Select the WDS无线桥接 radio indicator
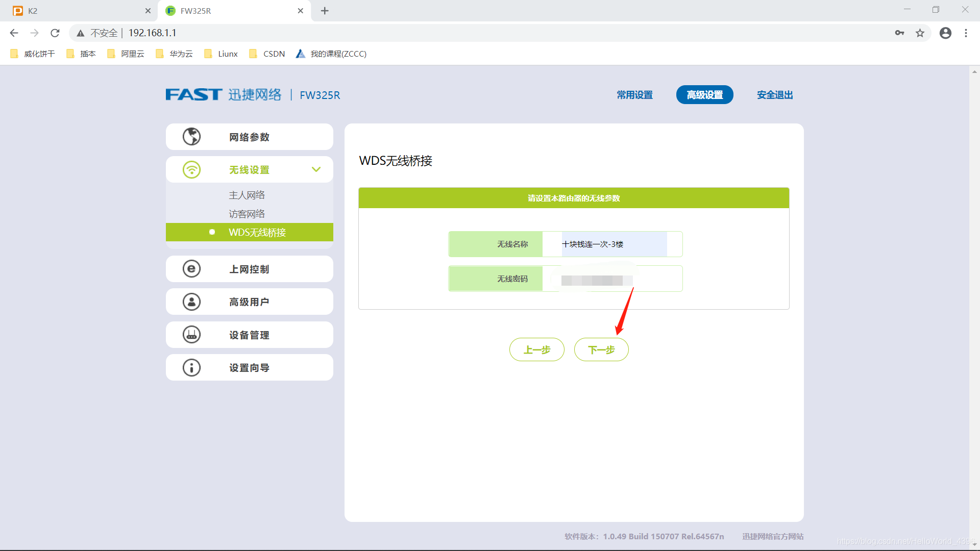 click(212, 232)
